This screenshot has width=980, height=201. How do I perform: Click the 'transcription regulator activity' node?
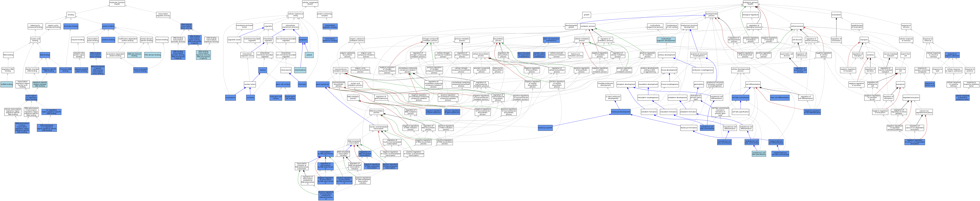pyautogui.click(x=163, y=15)
